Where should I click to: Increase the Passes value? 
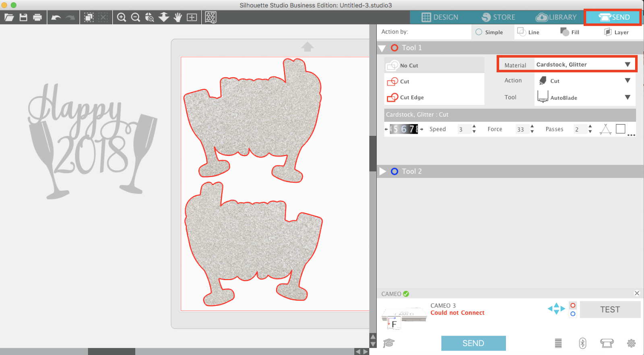point(590,127)
